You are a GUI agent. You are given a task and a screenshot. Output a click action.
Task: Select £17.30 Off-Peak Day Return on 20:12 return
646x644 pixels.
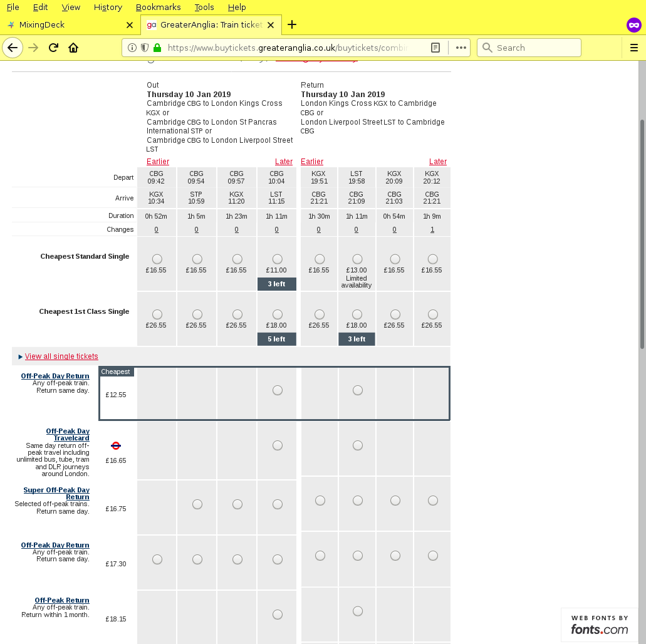(x=432, y=556)
